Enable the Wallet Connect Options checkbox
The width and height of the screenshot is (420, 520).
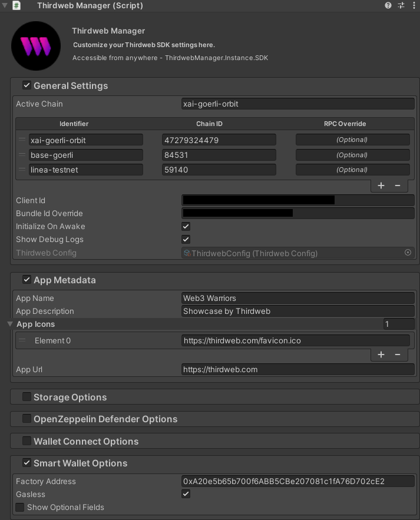(27, 440)
